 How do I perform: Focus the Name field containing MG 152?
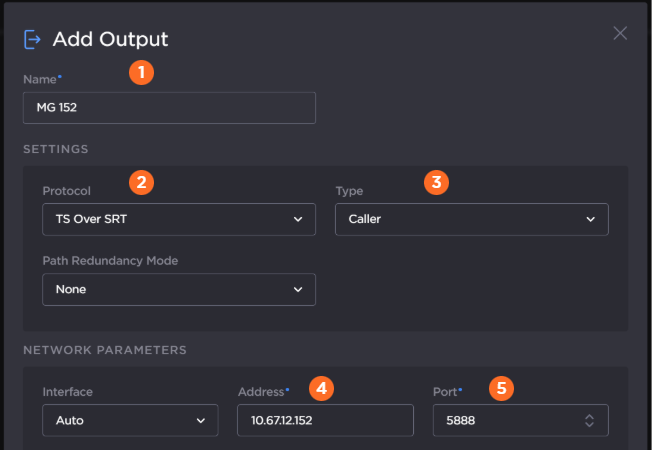[169, 108]
